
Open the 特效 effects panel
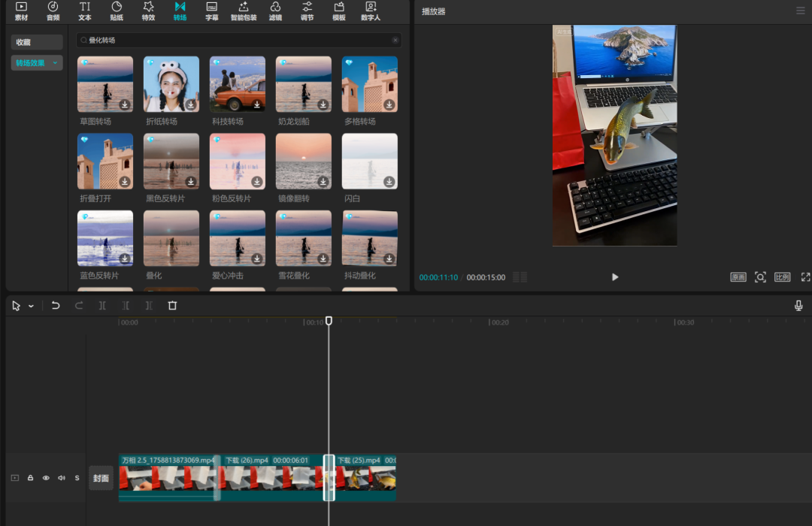pos(148,11)
